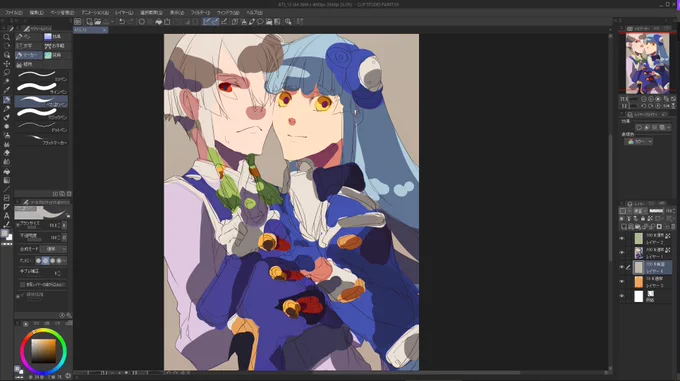Screen dimensions: 680x381
Task: Hide レイヤー 3 with its eye icon
Action: [622, 282]
